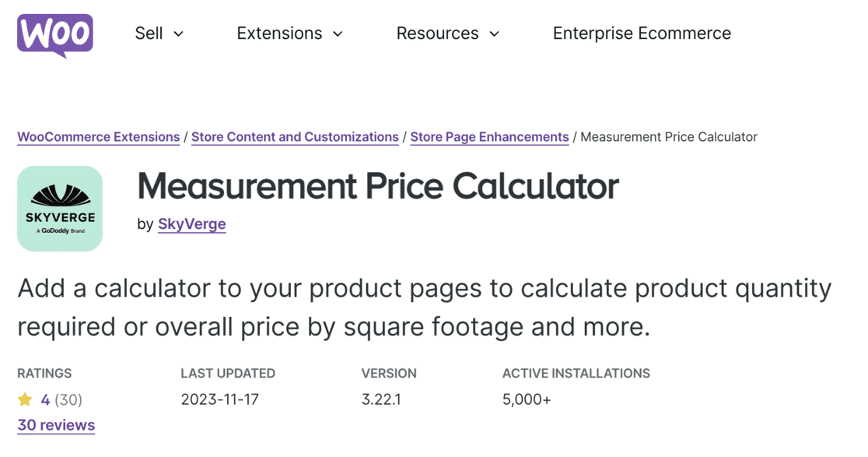
Task: Open the 30 reviews link
Action: pyautogui.click(x=55, y=425)
